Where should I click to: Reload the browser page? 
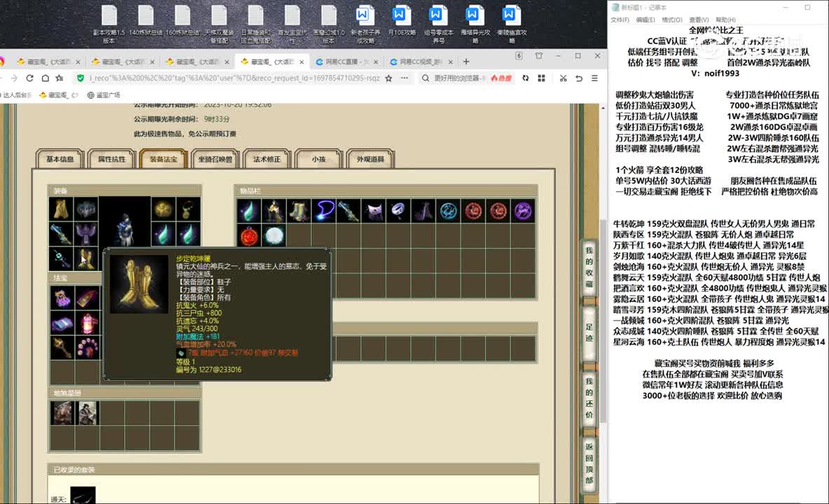pos(29,78)
